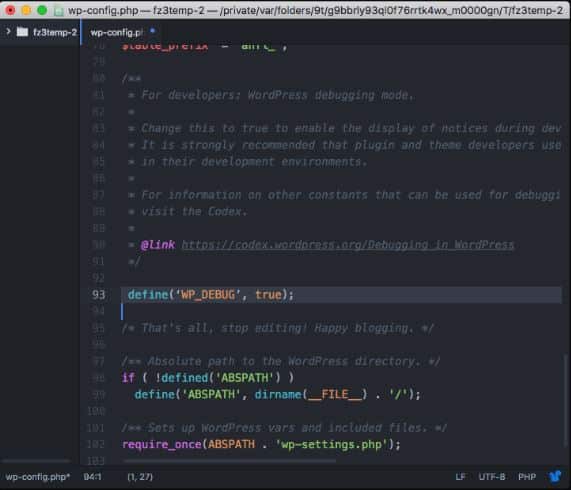Click wp-config.php file name in status bar
Screen dimensions: 571x490
37,477
